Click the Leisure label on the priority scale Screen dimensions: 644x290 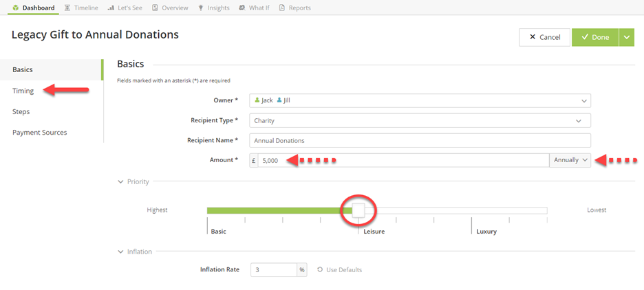tap(374, 232)
